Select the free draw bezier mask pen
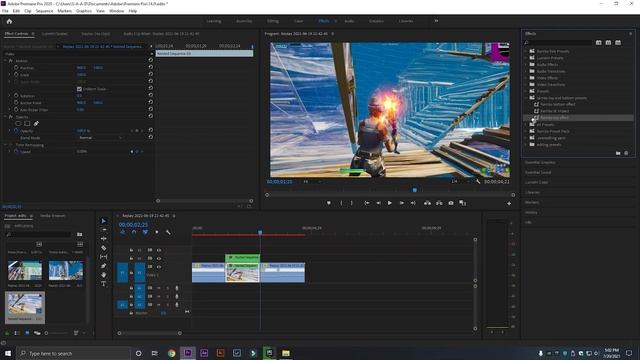Viewport: 640px width, 360px height. coord(36,123)
